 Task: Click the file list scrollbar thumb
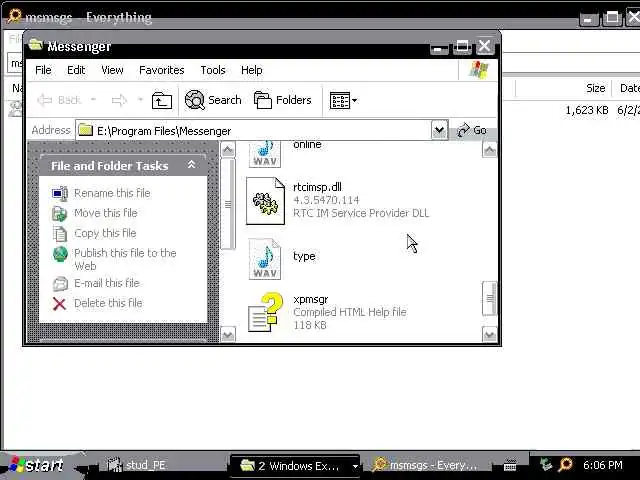click(x=489, y=299)
